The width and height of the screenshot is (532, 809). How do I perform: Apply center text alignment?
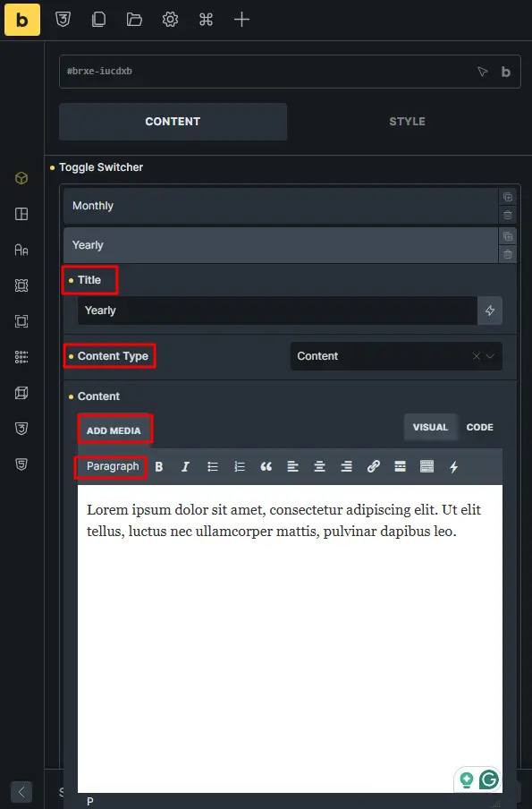pos(319,467)
